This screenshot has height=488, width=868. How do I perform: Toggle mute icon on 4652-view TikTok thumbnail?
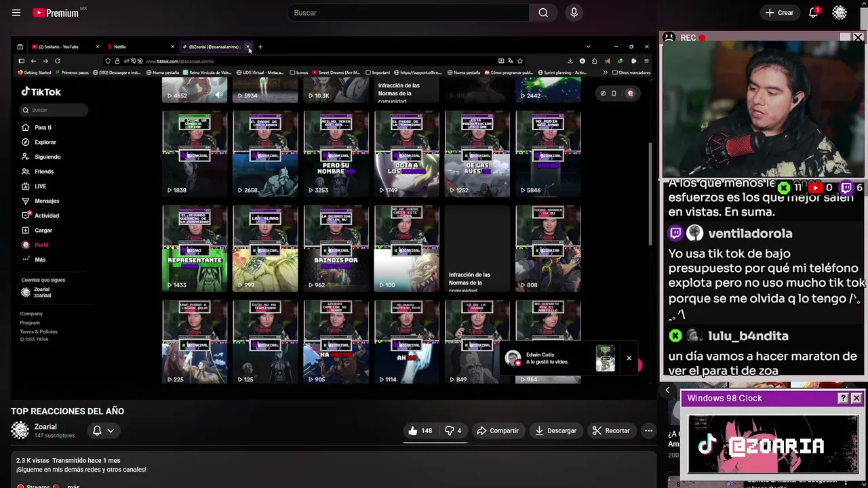(x=218, y=96)
